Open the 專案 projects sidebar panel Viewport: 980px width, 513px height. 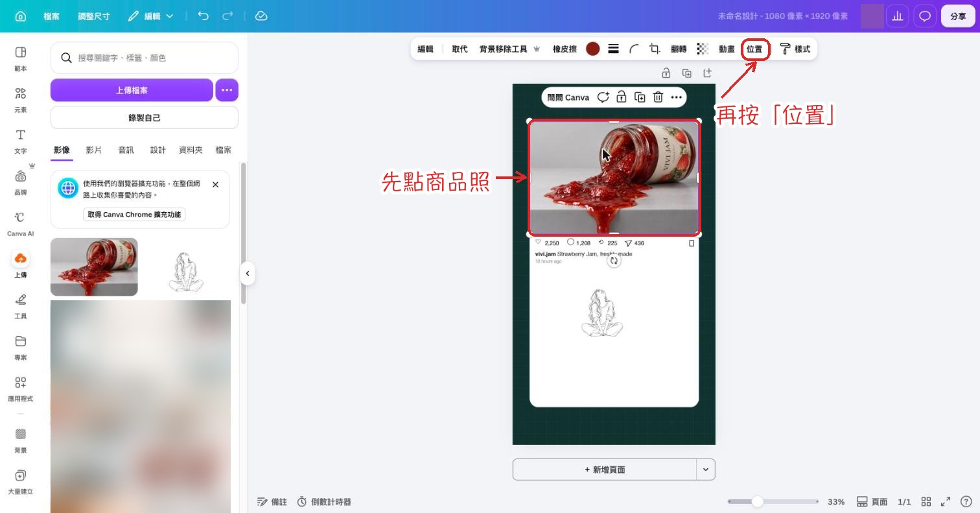point(21,347)
